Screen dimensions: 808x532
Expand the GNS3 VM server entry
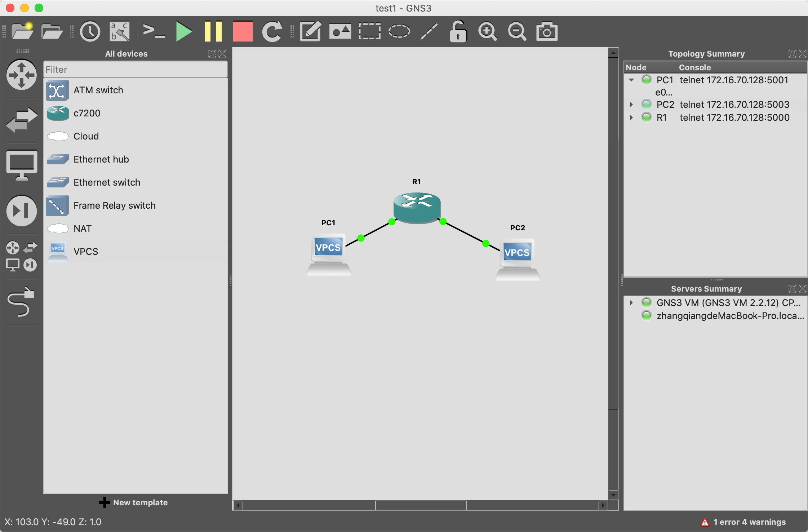pyautogui.click(x=631, y=303)
